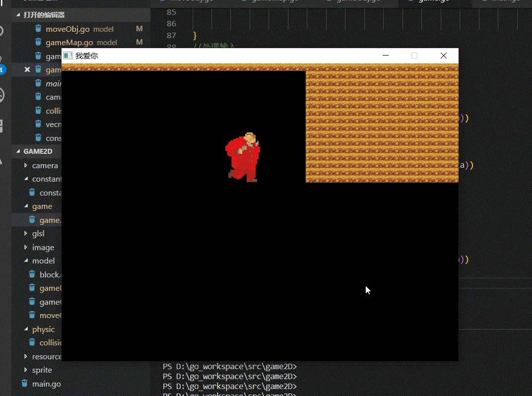Click the Go icon beside the "colli" editor entry
Screen dimensions: 532x396
[x=38, y=111]
